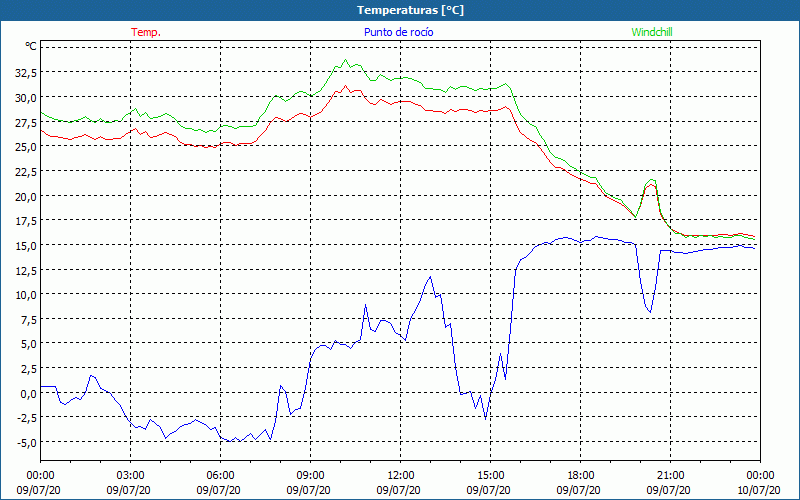Click the 17,5 y-axis value
The image size is (800, 500).
tap(26, 221)
